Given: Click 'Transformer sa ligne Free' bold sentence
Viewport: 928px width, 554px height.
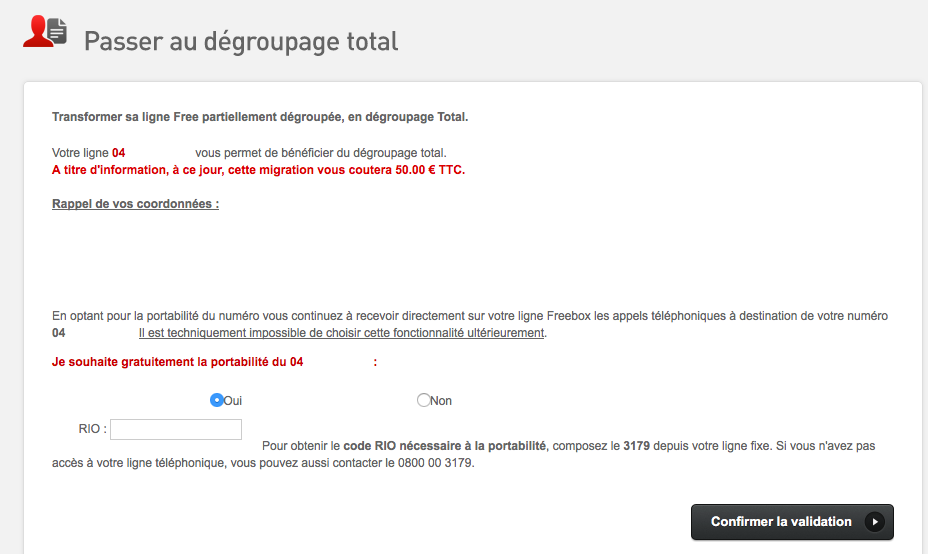Looking at the screenshot, I should click(x=260, y=117).
